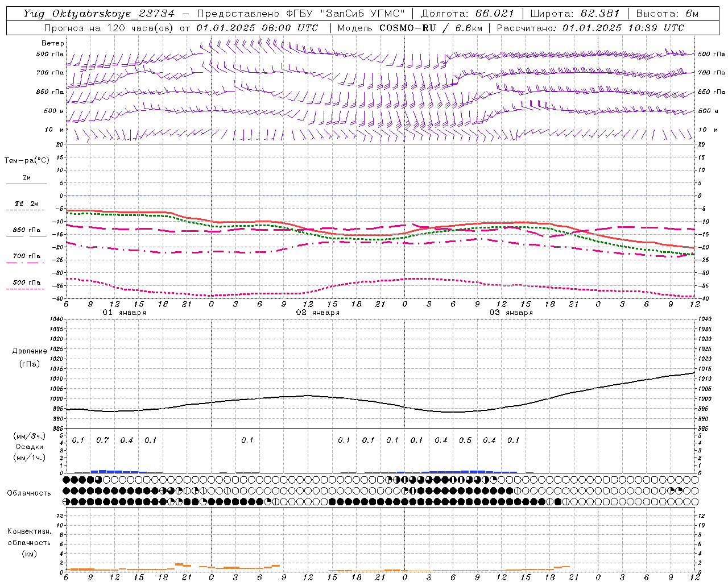Viewport: 728px width, 582px height.
Task: Click the Тем-ра(°C) temperature panel label
Action: click(x=27, y=161)
